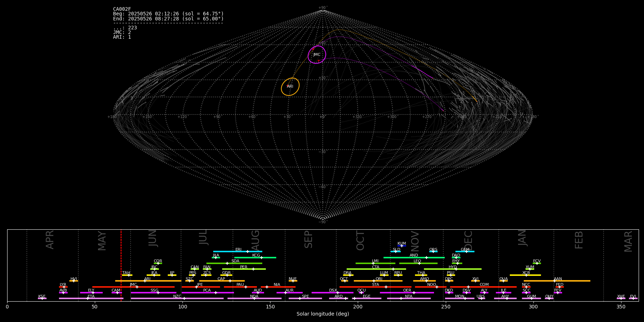Click the SDA shower bar in the timeline
This screenshot has height=322, width=644.
[x=234, y=263]
